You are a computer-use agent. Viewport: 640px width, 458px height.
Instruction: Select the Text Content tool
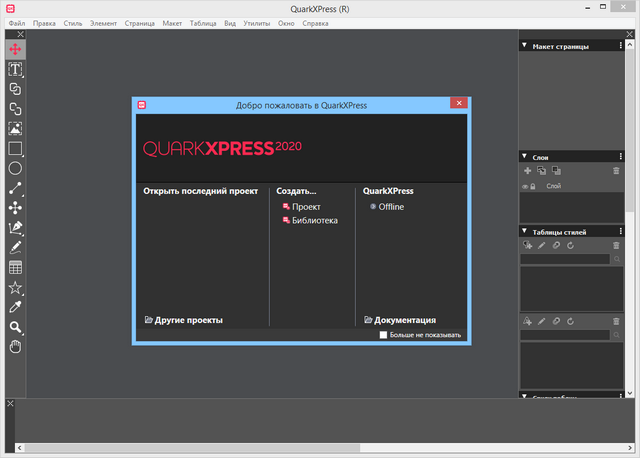15,69
